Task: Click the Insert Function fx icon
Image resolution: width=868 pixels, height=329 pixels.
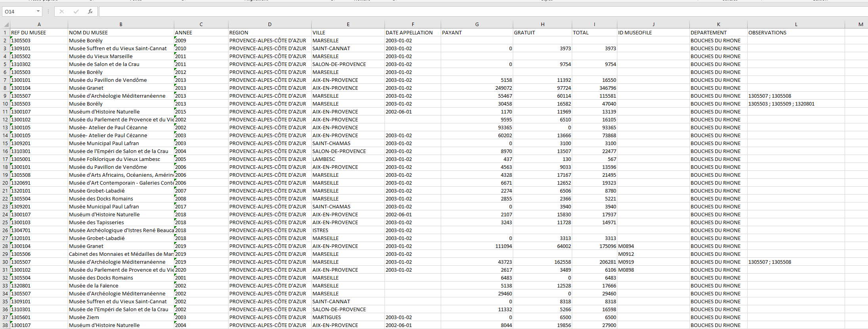Action: click(x=90, y=11)
